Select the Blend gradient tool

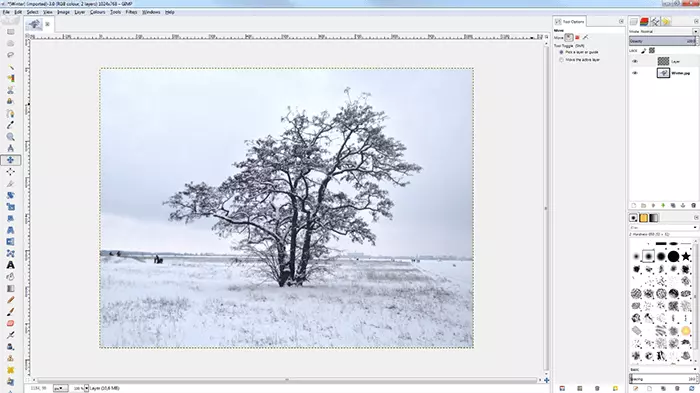(x=10, y=288)
